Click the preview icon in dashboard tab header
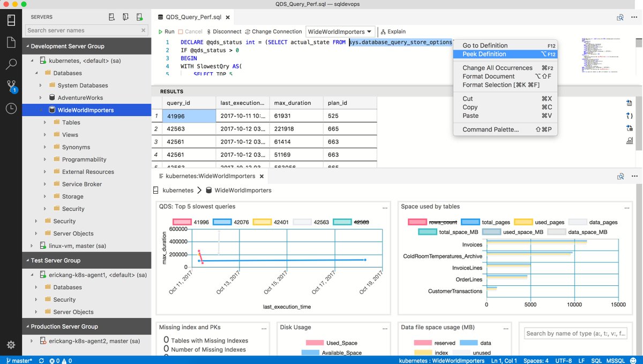This screenshot has height=364, width=643. pos(620,176)
